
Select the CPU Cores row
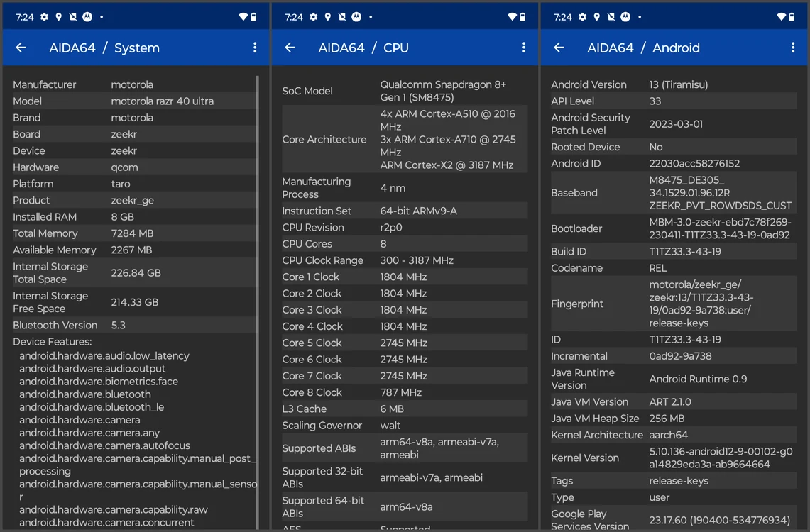point(405,243)
